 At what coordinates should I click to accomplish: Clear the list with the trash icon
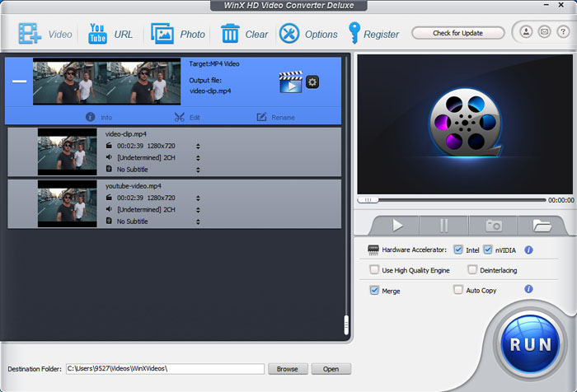pos(244,34)
